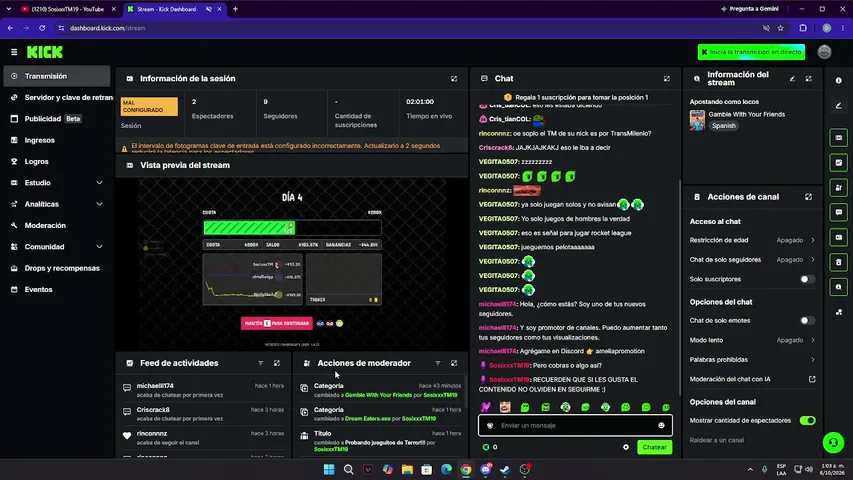Click the Enviar un mensaje chat field
853x480 pixels.
(x=575, y=426)
